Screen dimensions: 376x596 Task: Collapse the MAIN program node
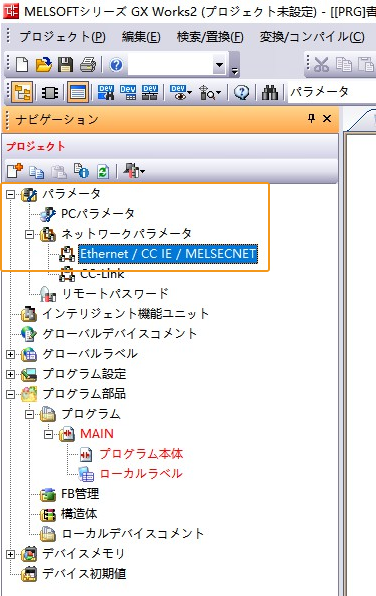click(48, 434)
